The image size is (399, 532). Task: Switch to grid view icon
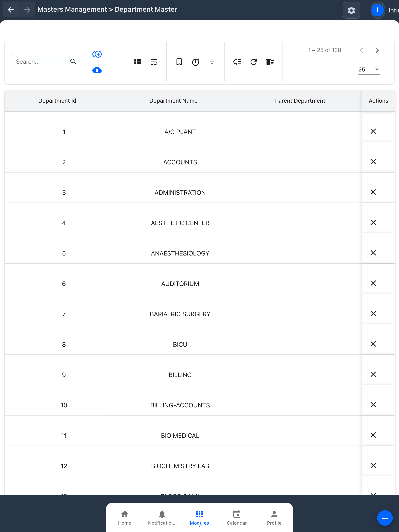tap(138, 62)
